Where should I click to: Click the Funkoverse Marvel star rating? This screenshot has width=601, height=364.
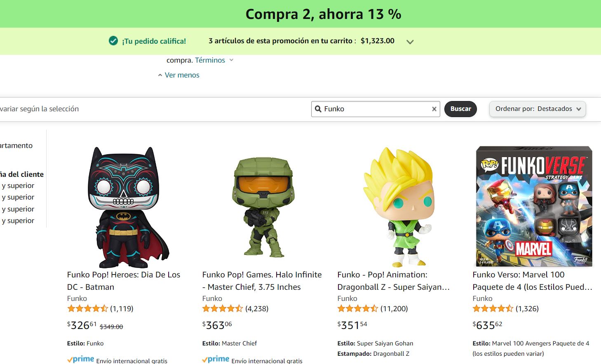pos(493,308)
